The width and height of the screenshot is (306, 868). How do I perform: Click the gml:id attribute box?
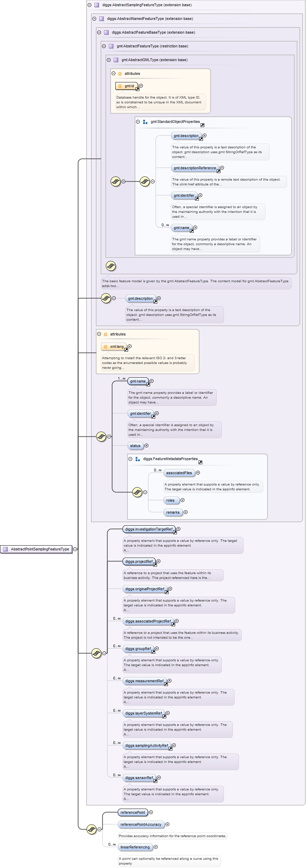click(126, 86)
